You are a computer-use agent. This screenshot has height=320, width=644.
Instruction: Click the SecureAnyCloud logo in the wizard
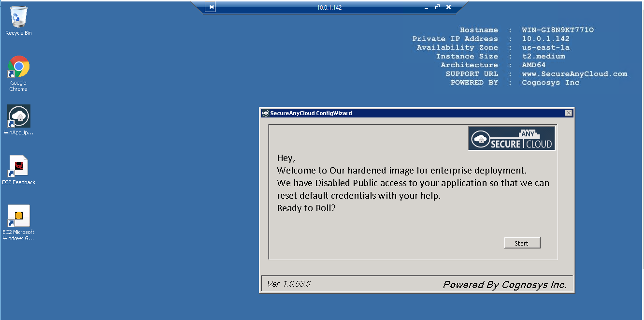click(511, 138)
